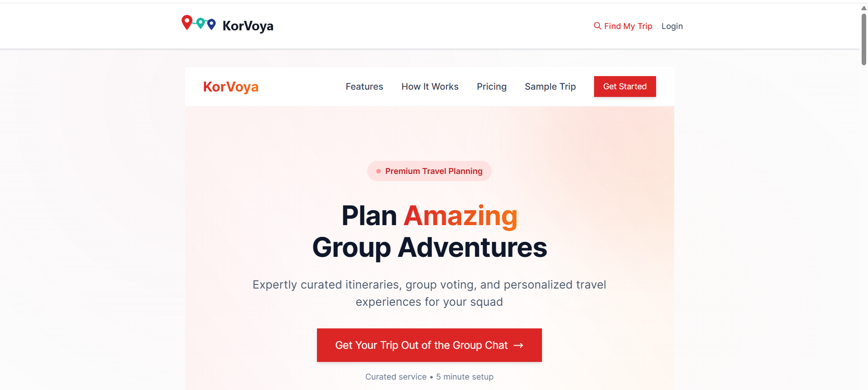Click Get Your Trip Out of the Group Chat
The height and width of the screenshot is (390, 868).
(x=429, y=345)
